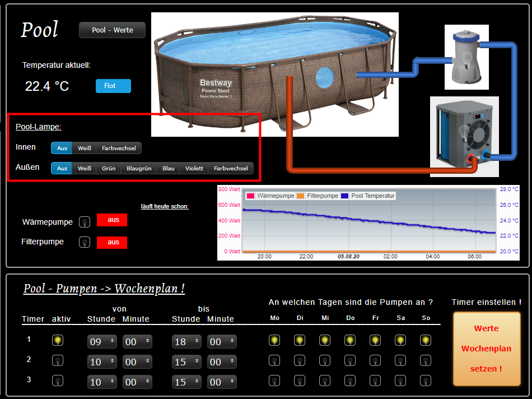
Task: Enable Mo bulb for timer 2
Action: point(274,360)
